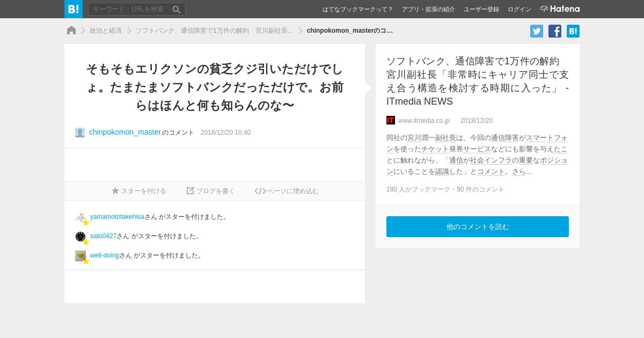
Task: Click sato0427's avatar with star
Action: click(x=82, y=238)
